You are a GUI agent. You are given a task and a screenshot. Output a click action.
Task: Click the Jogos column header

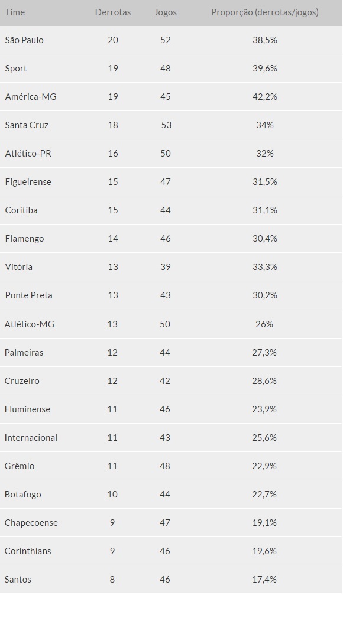click(x=166, y=12)
